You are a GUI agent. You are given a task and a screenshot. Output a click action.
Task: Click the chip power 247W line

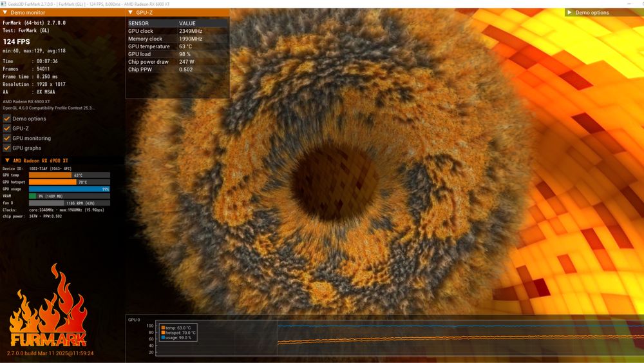pos(32,216)
